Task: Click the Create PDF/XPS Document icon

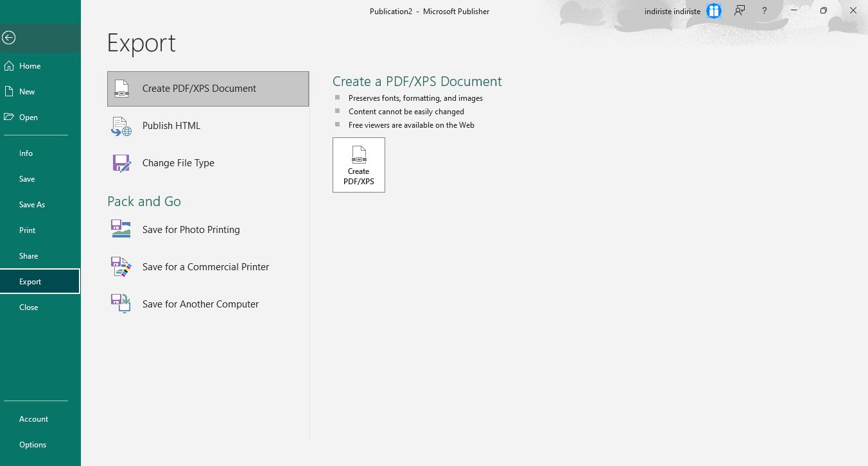Action: click(121, 89)
